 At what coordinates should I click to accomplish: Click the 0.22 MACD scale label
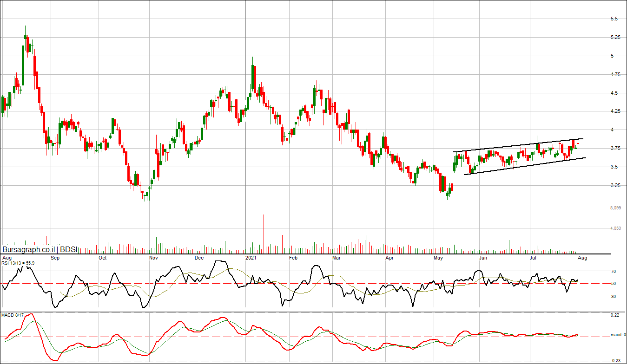tap(614, 315)
